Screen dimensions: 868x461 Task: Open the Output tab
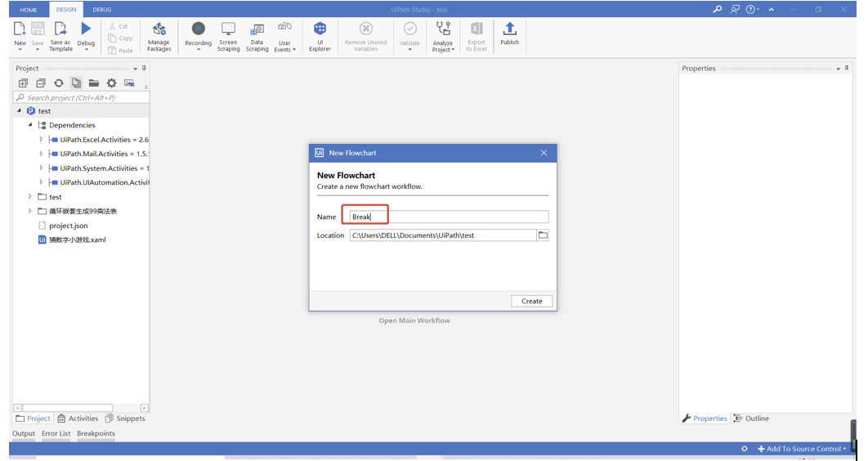[x=24, y=433]
